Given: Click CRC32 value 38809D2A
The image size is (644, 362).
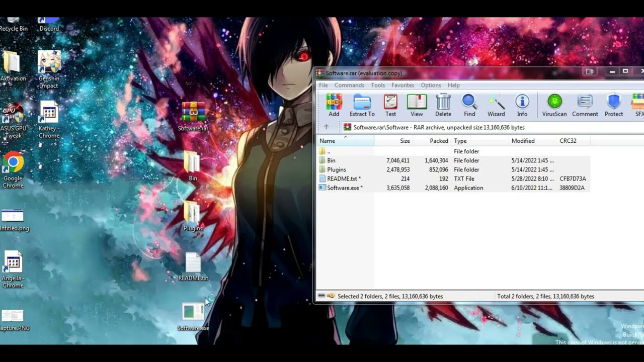Looking at the screenshot, I should (x=572, y=188).
